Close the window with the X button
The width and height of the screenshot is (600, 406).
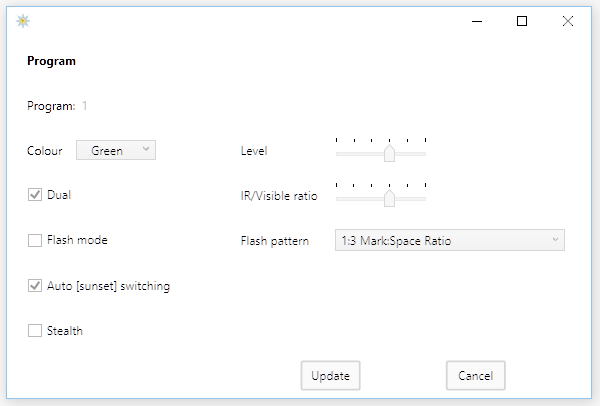(x=568, y=21)
